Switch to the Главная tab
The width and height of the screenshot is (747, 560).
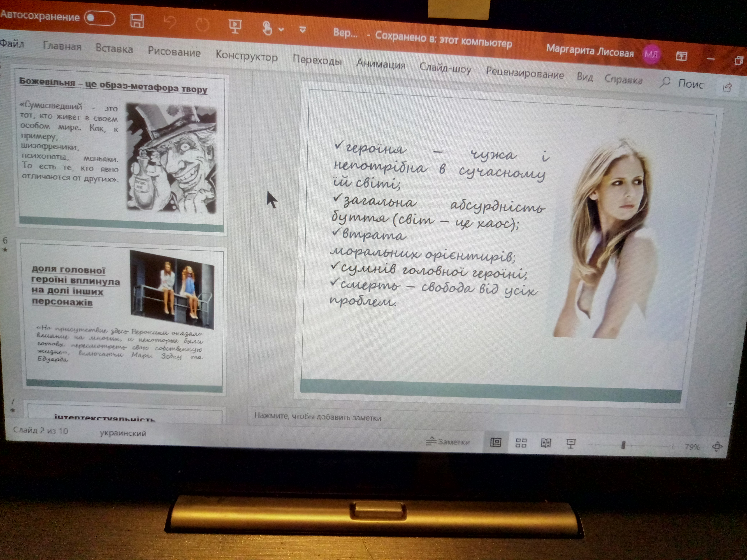point(62,46)
